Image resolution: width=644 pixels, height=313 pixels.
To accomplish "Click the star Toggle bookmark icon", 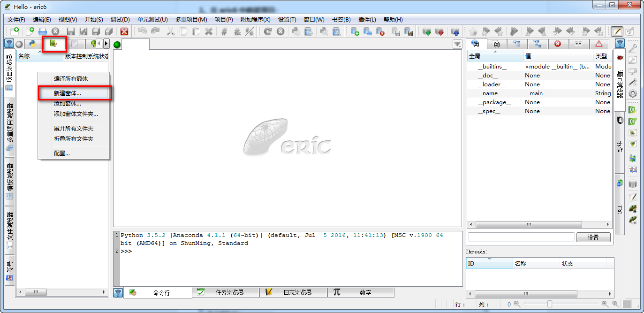I will [x=473, y=31].
